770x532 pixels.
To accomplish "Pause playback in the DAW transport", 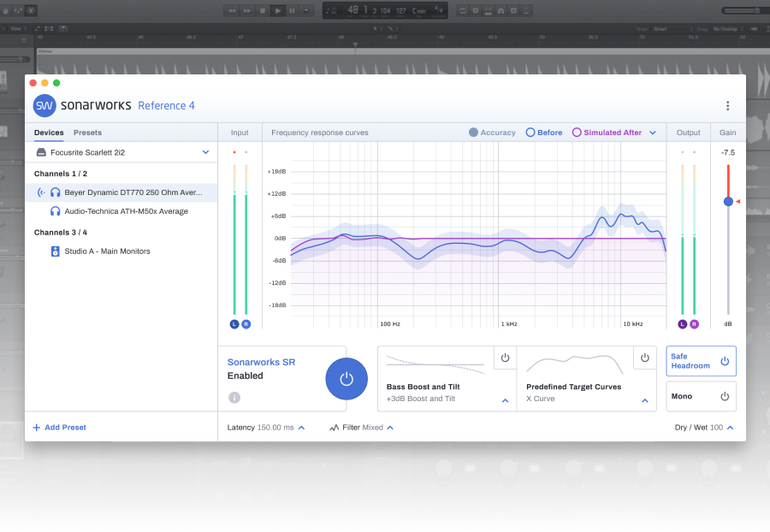I will click(293, 10).
